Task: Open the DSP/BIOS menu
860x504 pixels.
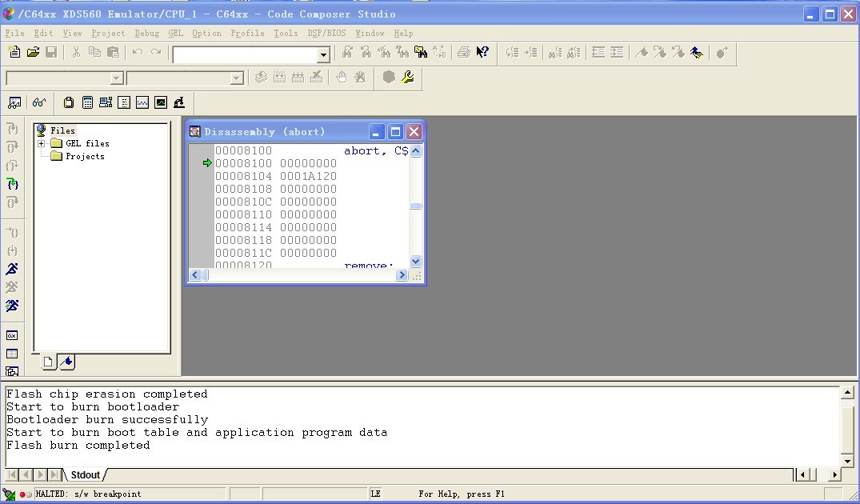Action: coord(326,33)
